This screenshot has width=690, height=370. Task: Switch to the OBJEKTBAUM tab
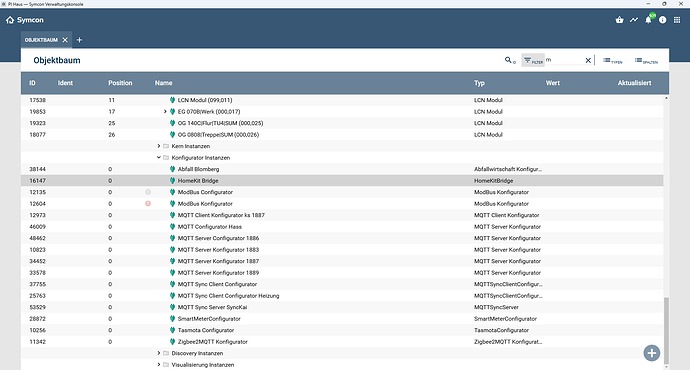[41, 40]
